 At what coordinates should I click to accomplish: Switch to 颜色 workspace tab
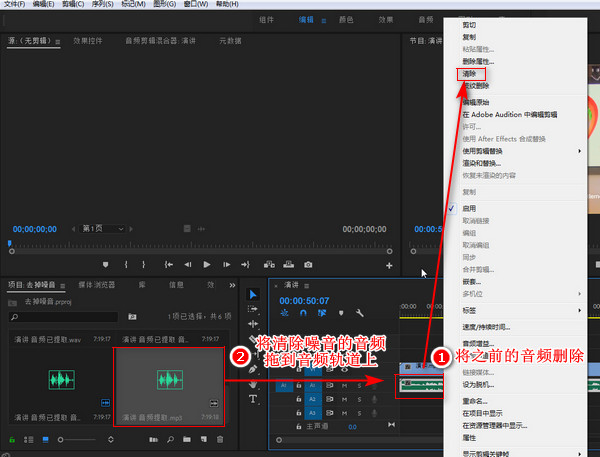pos(346,20)
